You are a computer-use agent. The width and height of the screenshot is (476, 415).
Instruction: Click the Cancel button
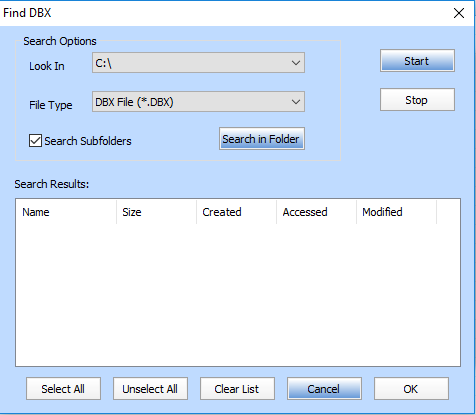pyautogui.click(x=324, y=389)
